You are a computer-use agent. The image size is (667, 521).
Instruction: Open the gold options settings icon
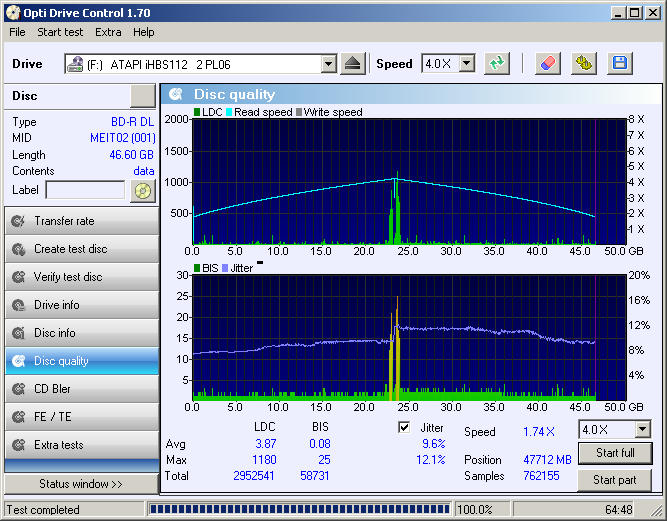tap(584, 64)
